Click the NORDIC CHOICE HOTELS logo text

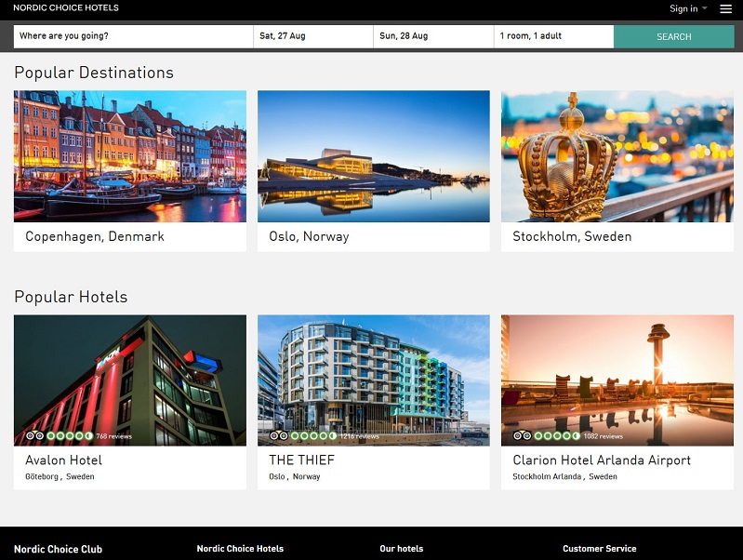click(66, 7)
